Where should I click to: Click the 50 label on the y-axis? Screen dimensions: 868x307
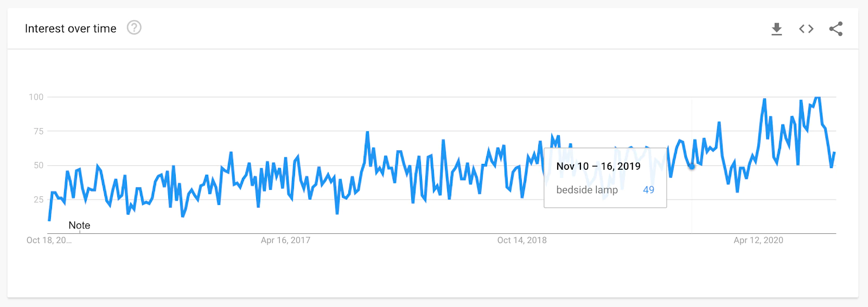tap(38, 165)
